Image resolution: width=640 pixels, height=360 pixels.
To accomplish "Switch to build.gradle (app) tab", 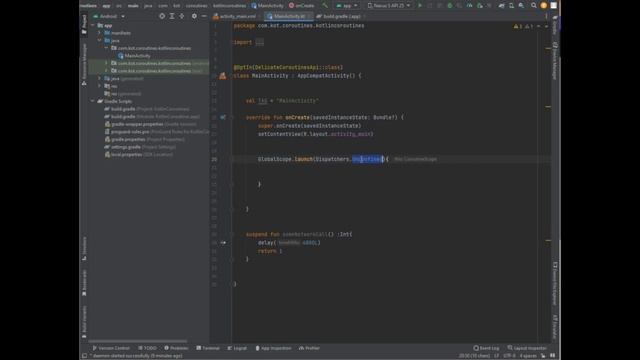I will 340,16.
